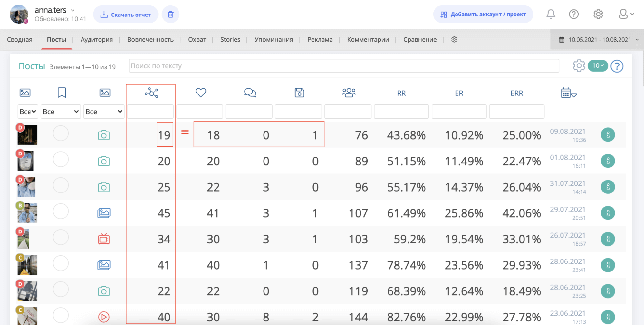
Task: Click the notifications bell icon
Action: (x=551, y=14)
